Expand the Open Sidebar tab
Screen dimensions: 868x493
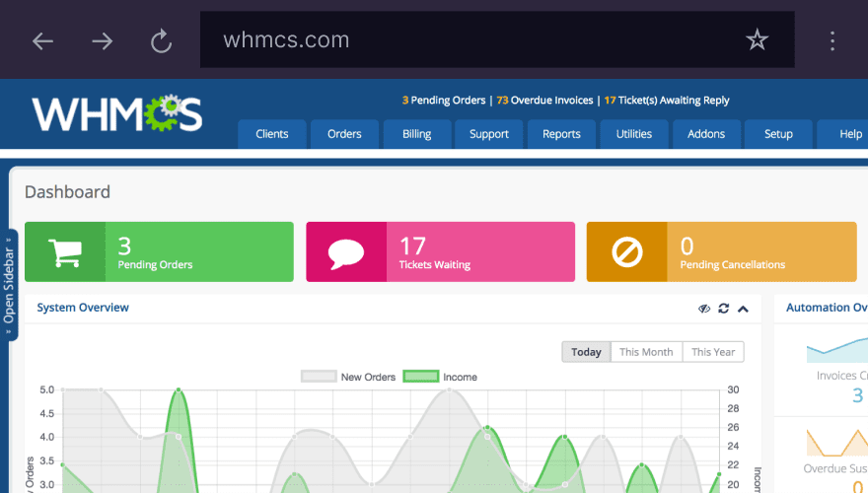(9, 285)
